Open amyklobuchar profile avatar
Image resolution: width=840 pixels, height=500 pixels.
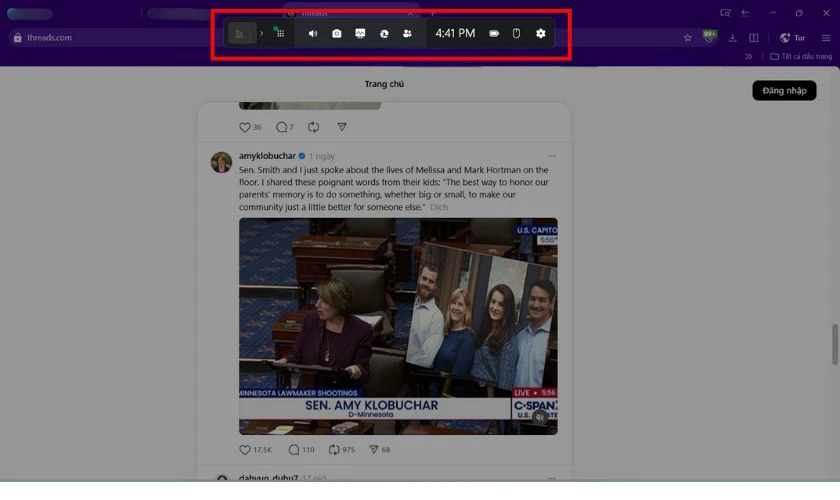click(x=221, y=162)
